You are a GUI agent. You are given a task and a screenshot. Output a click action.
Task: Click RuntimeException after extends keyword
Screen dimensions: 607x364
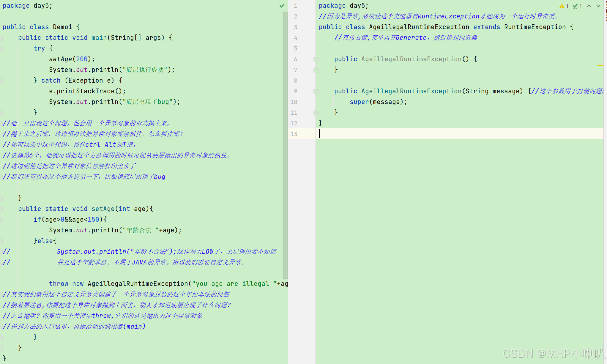535,27
